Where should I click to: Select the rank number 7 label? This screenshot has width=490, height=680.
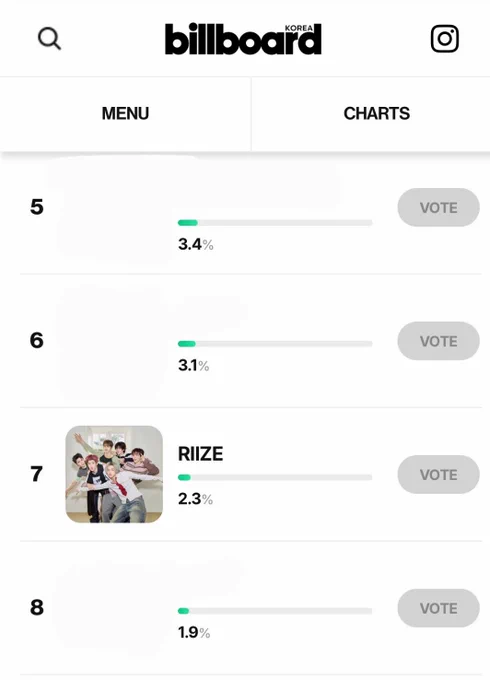(x=36, y=474)
